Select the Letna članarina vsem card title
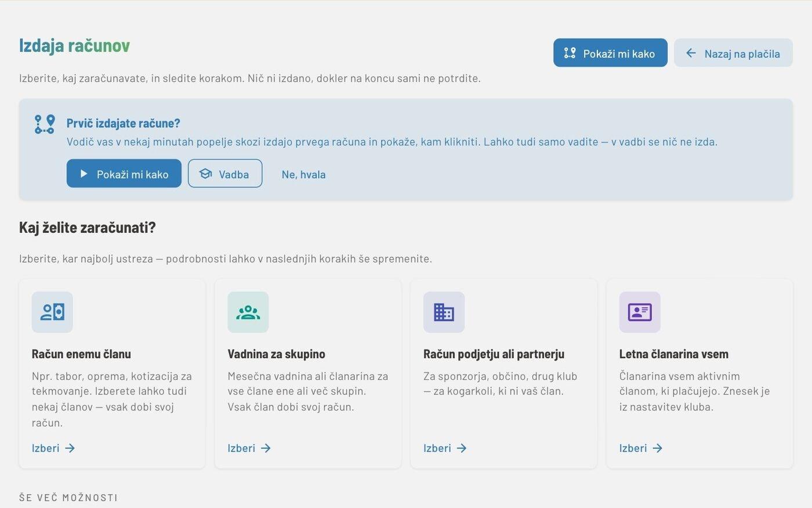The image size is (812, 508). pos(674,354)
